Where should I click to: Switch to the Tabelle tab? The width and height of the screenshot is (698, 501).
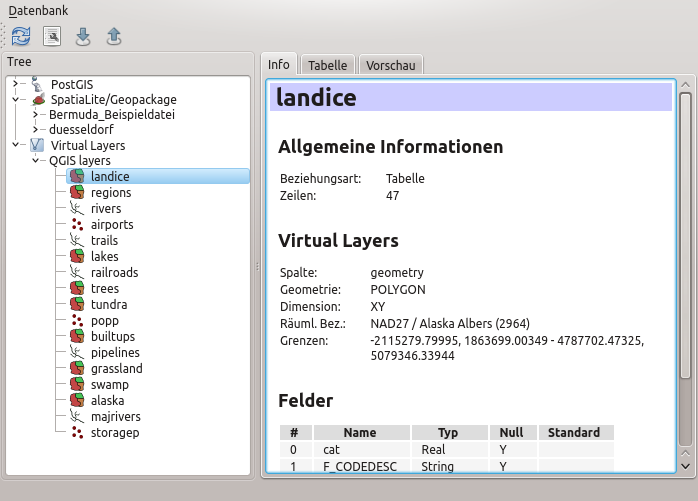point(327,65)
